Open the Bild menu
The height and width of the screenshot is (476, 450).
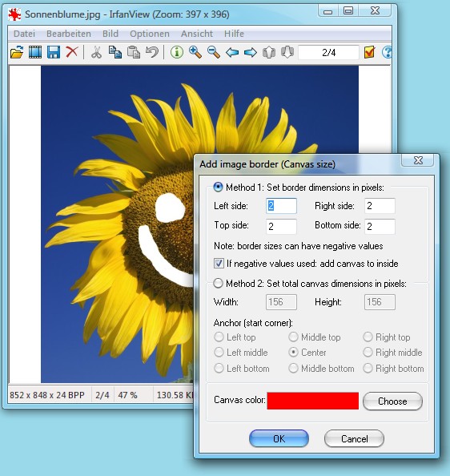pos(110,34)
